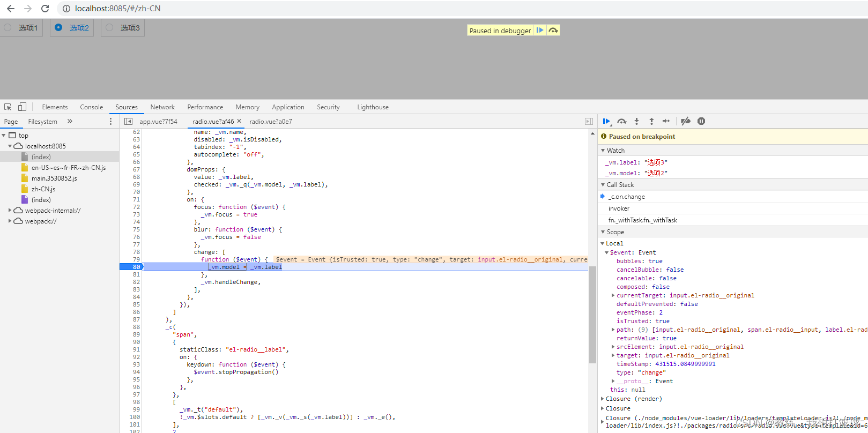Screen dimensions: 868x433
Task: Step into the next function call
Action: coord(636,122)
